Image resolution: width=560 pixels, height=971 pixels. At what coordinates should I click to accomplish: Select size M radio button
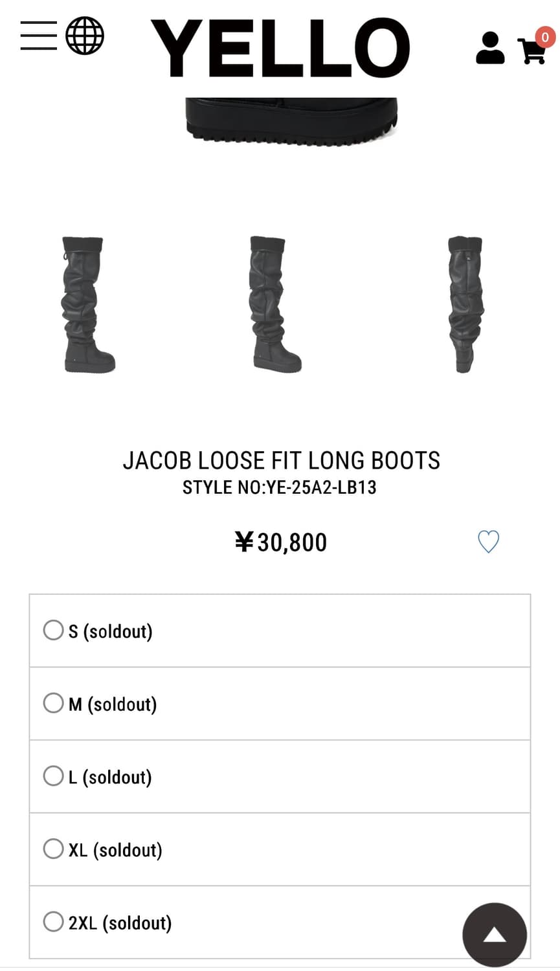pyautogui.click(x=53, y=703)
